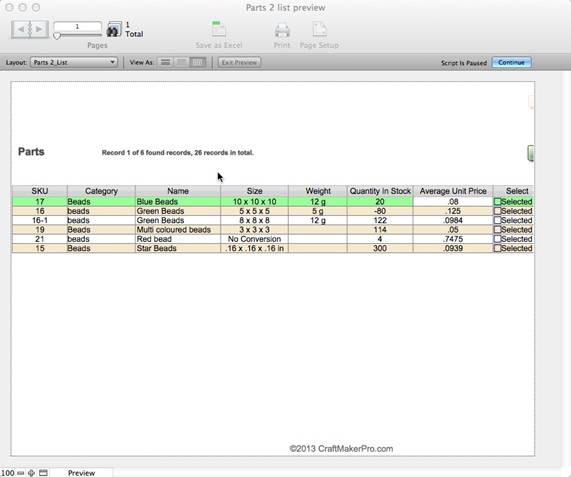Toggle Selected checkbox for Blue Beads

[x=497, y=202]
